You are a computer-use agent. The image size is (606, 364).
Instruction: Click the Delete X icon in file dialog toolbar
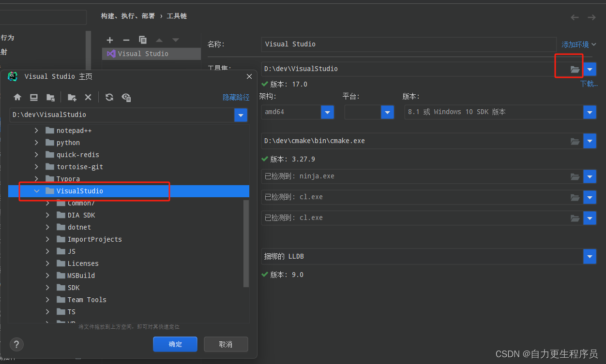pos(88,97)
